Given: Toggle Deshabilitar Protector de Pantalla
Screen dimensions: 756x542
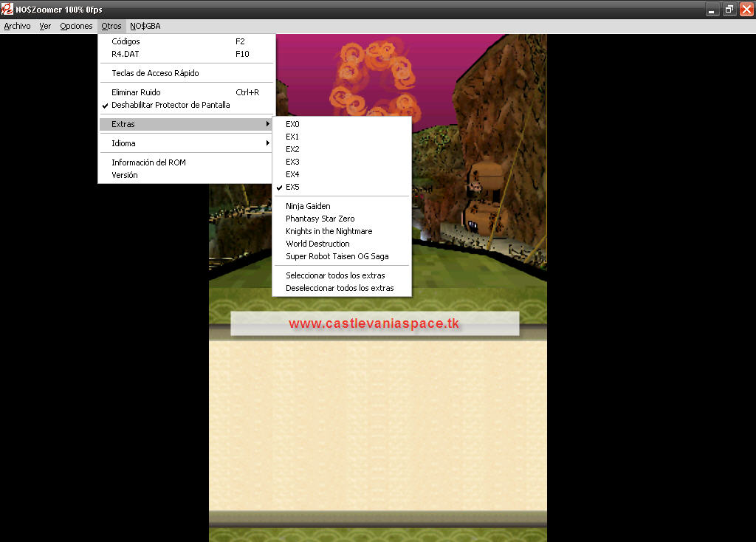Looking at the screenshot, I should pyautogui.click(x=187, y=105).
